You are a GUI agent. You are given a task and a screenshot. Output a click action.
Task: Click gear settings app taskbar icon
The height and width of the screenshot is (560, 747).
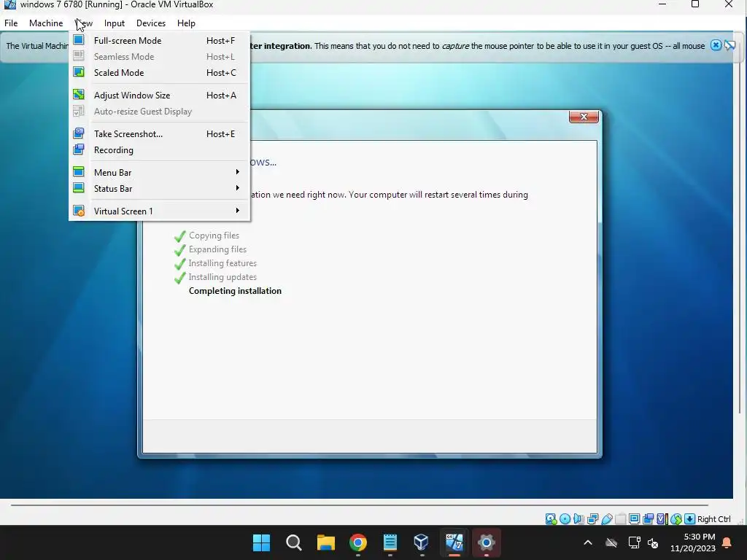pos(487,542)
